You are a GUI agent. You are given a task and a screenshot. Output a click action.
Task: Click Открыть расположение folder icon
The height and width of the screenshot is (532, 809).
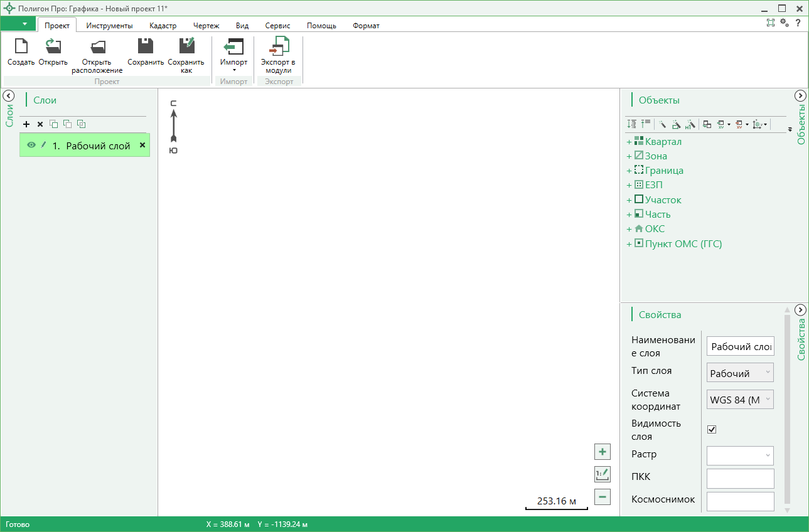coord(97,46)
